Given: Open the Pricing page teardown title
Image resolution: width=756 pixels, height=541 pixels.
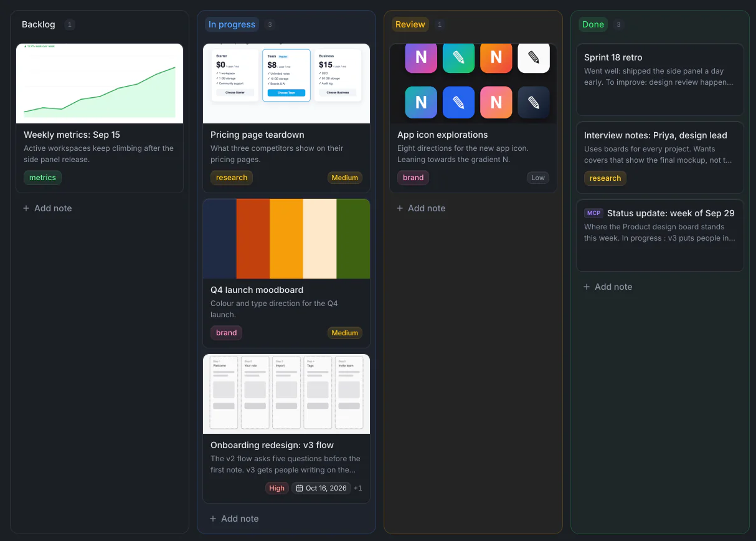Looking at the screenshot, I should pos(257,135).
